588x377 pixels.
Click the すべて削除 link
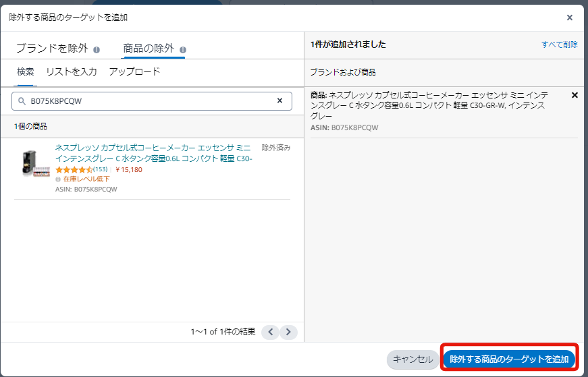(559, 45)
